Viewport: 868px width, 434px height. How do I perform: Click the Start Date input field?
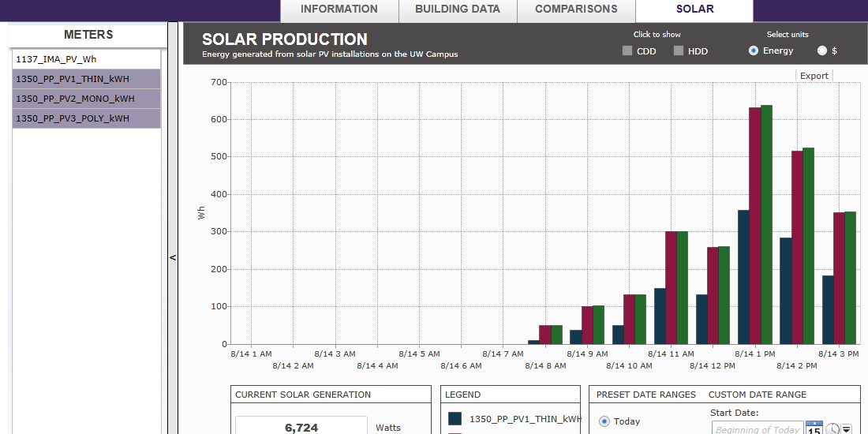[x=757, y=429]
